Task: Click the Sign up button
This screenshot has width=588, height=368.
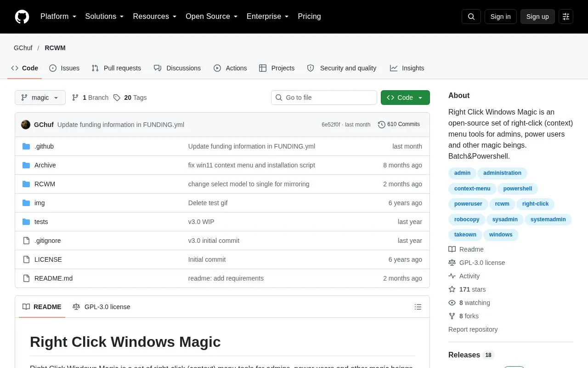Action: pyautogui.click(x=537, y=17)
